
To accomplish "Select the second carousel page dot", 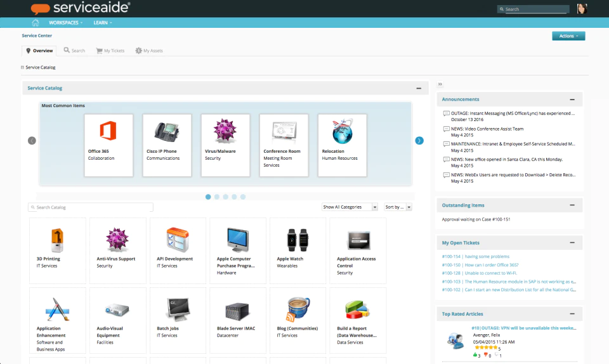I will (x=217, y=197).
